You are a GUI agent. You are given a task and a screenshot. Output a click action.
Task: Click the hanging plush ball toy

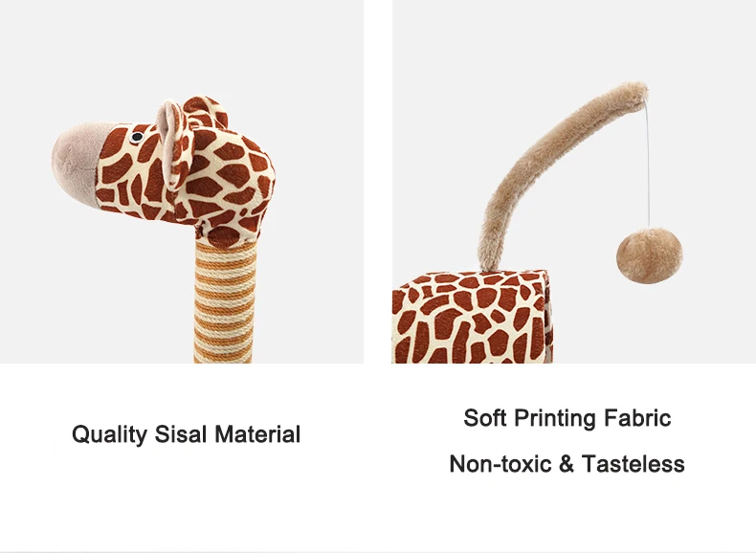649,256
